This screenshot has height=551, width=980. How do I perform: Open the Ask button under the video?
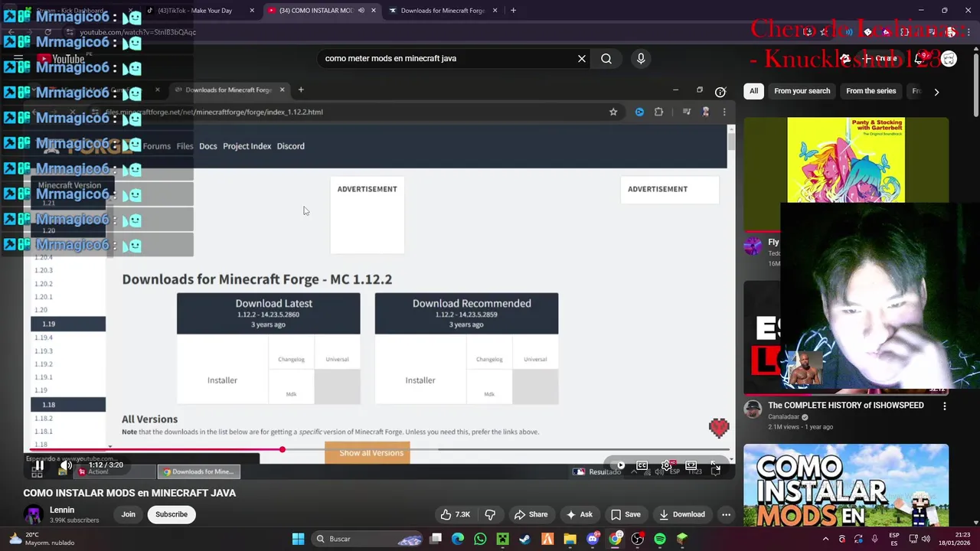(x=580, y=514)
